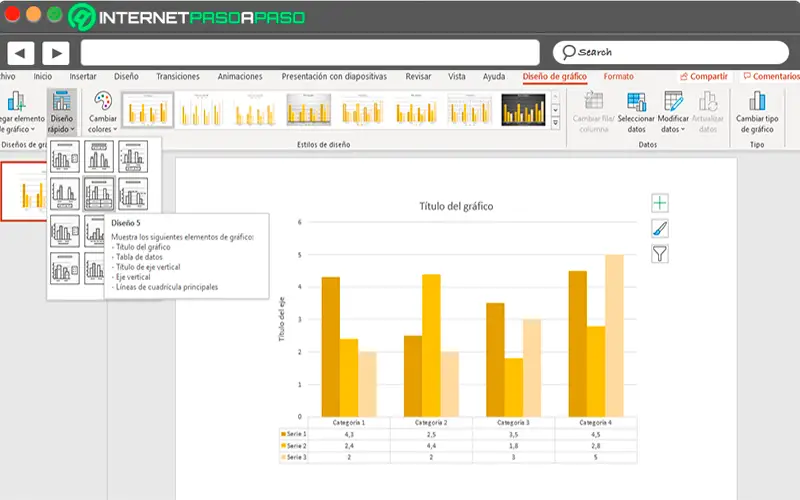This screenshot has width=800, height=500.
Task: Select the Título del gráfico chart title
Action: click(x=456, y=206)
